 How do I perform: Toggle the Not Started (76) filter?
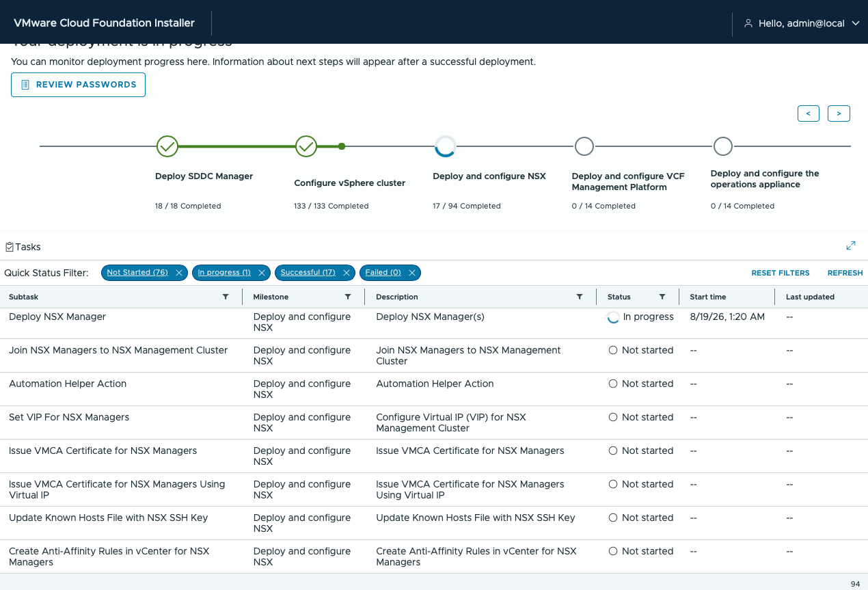[x=137, y=272]
